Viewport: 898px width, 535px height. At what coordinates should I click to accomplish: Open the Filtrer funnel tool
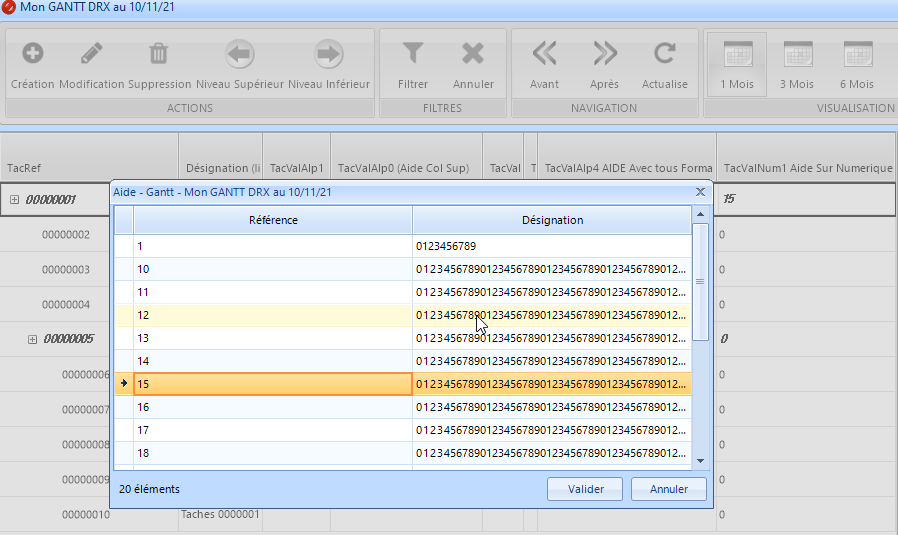tap(413, 54)
